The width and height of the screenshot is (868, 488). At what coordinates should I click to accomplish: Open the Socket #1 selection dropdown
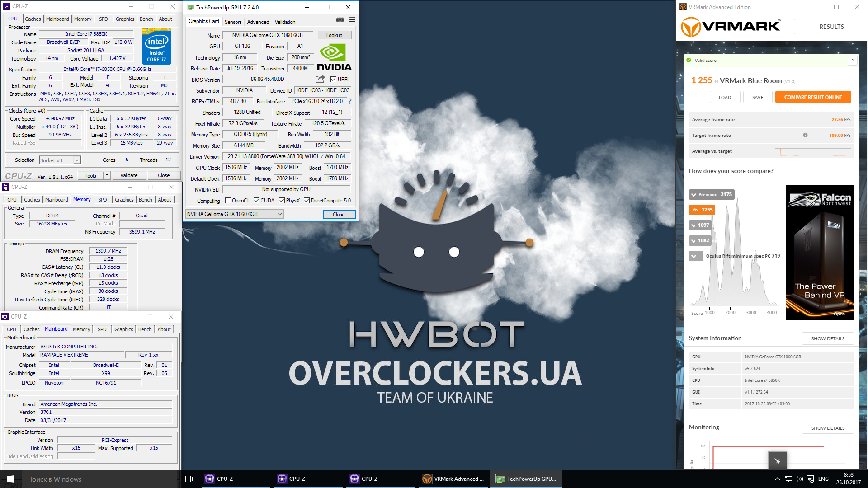[60, 160]
